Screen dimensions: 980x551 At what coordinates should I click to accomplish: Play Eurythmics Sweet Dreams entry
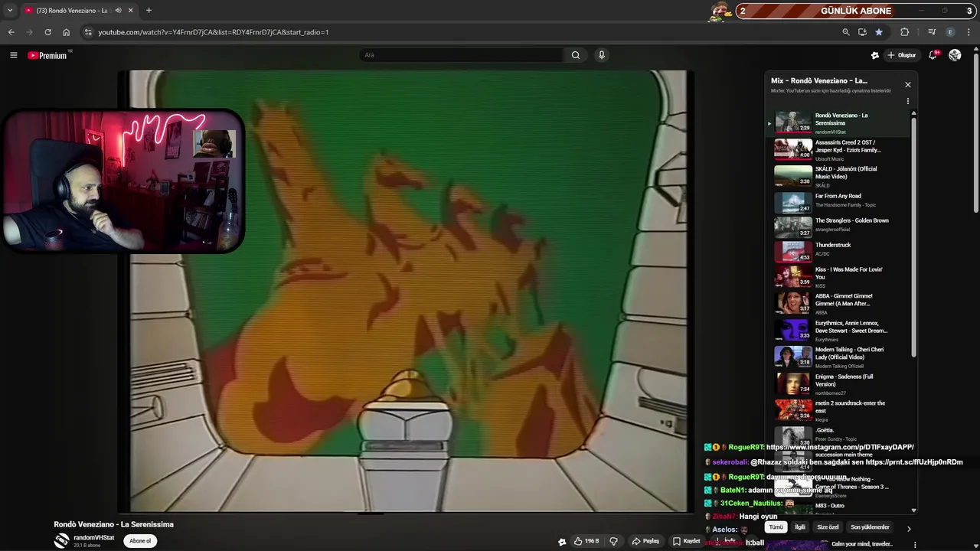(838, 330)
